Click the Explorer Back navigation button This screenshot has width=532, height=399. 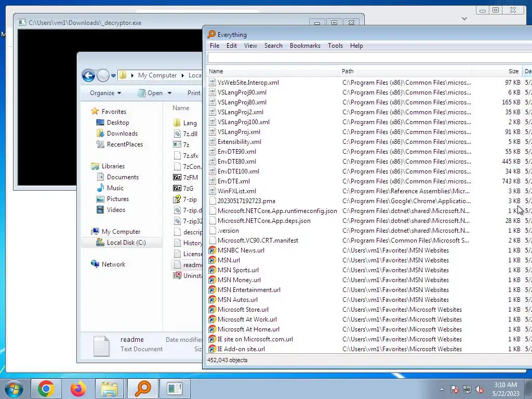tap(88, 75)
